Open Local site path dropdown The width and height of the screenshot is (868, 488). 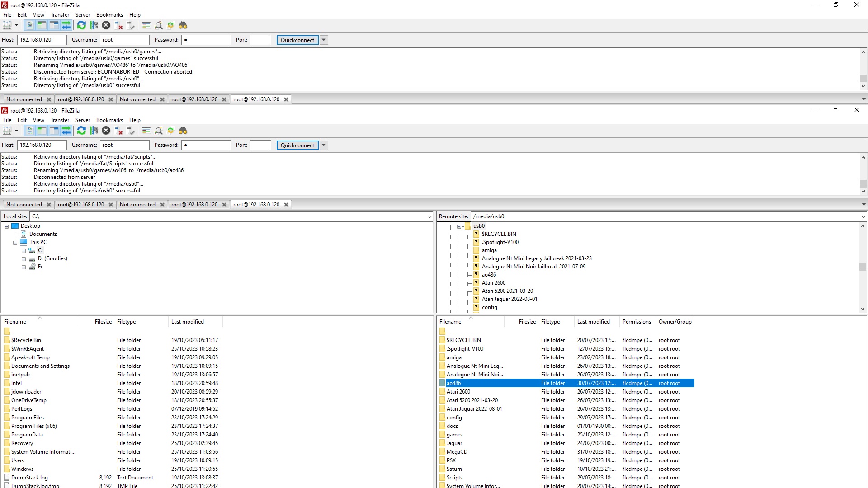pos(429,217)
